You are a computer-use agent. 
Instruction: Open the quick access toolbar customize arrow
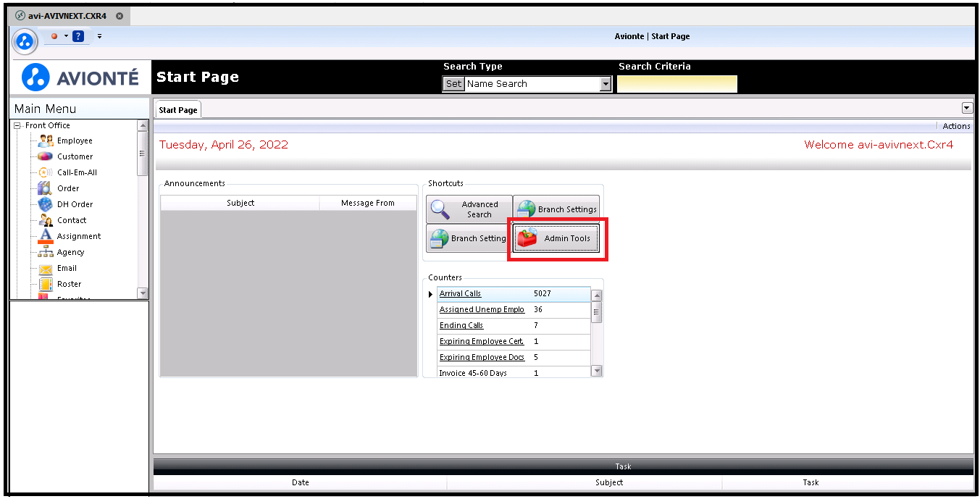coord(99,36)
